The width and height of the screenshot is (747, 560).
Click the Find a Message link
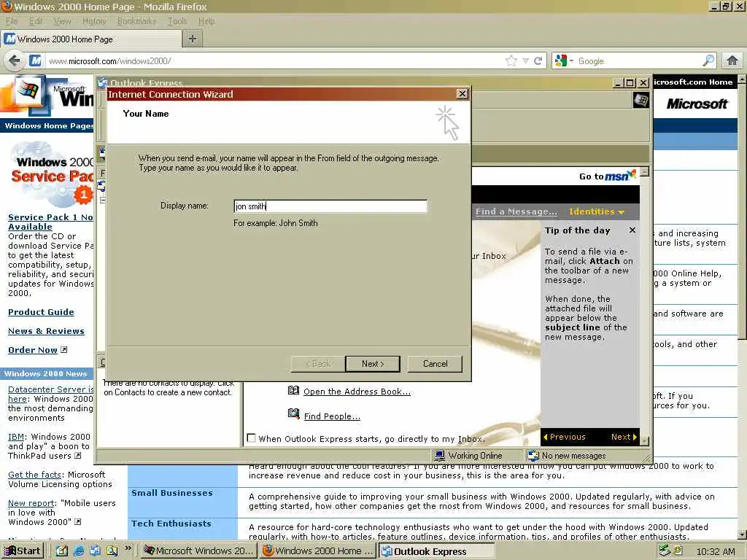pos(516,211)
